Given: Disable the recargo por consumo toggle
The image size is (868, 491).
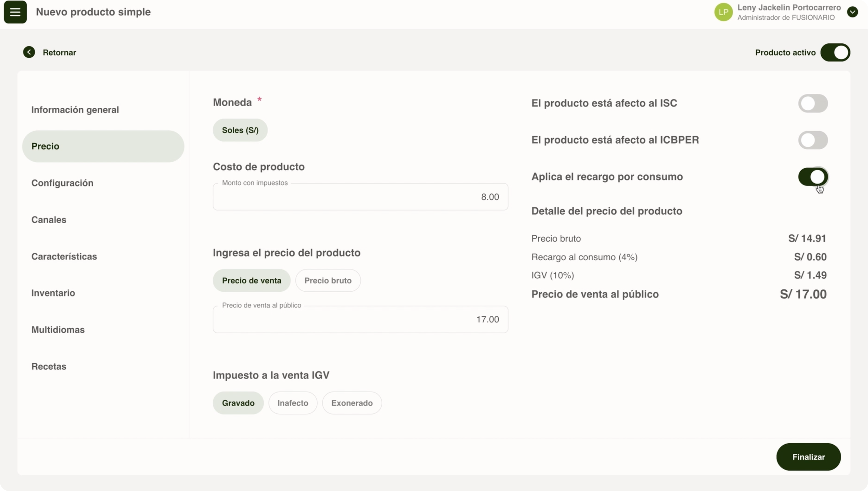Looking at the screenshot, I should pos(812,177).
